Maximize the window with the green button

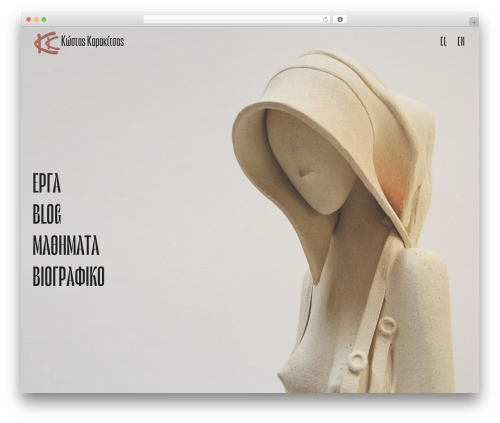[44, 20]
